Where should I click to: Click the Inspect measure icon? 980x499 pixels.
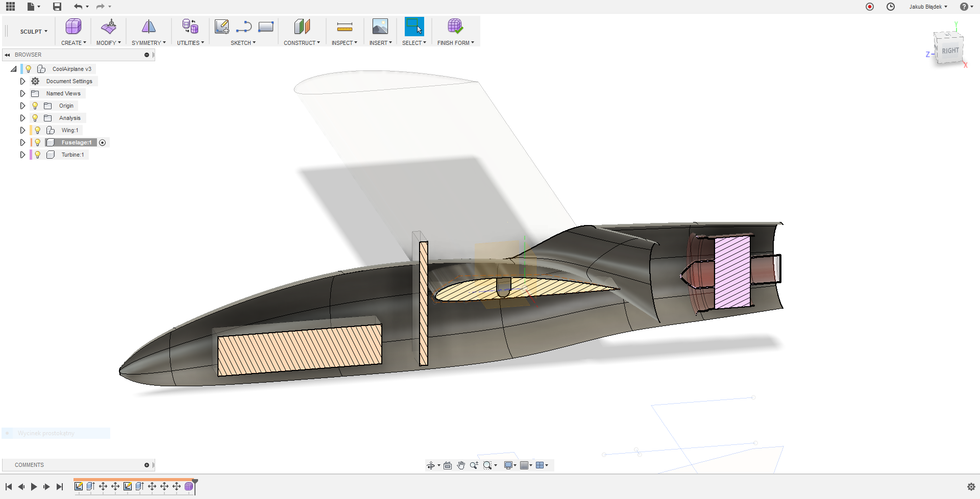[345, 27]
